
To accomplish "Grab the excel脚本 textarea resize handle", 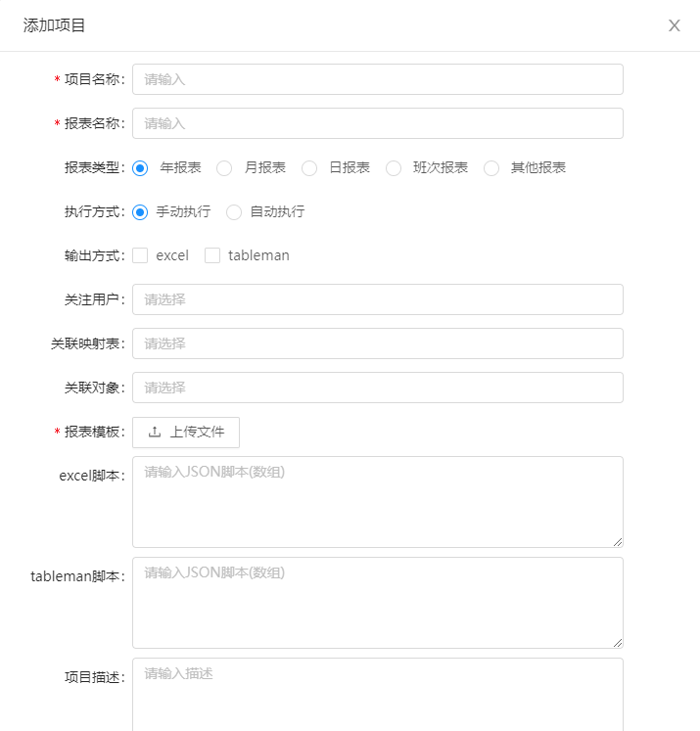I will 618,541.
